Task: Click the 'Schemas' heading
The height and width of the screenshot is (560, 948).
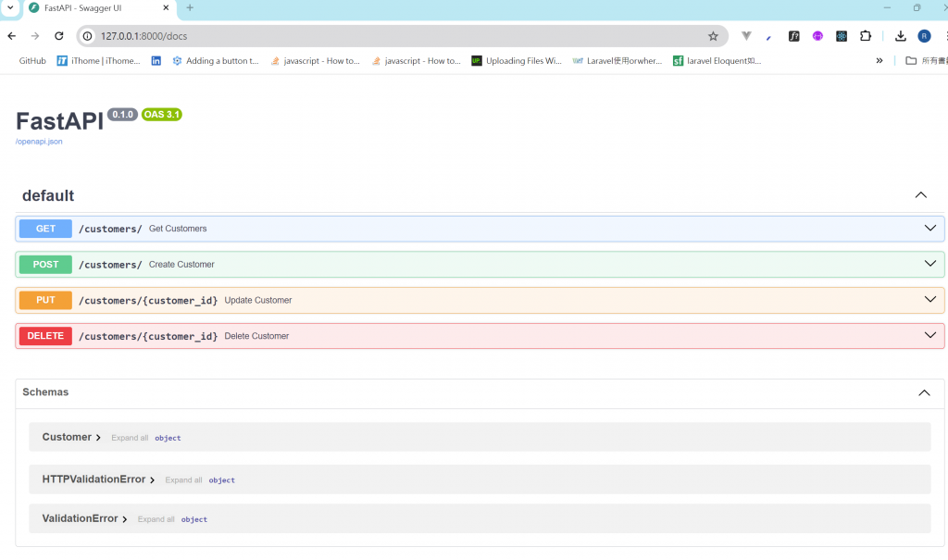Action: 45,392
